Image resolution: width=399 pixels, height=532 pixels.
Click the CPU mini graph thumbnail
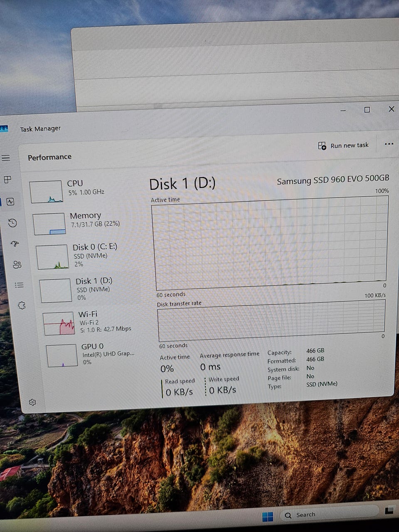point(46,192)
